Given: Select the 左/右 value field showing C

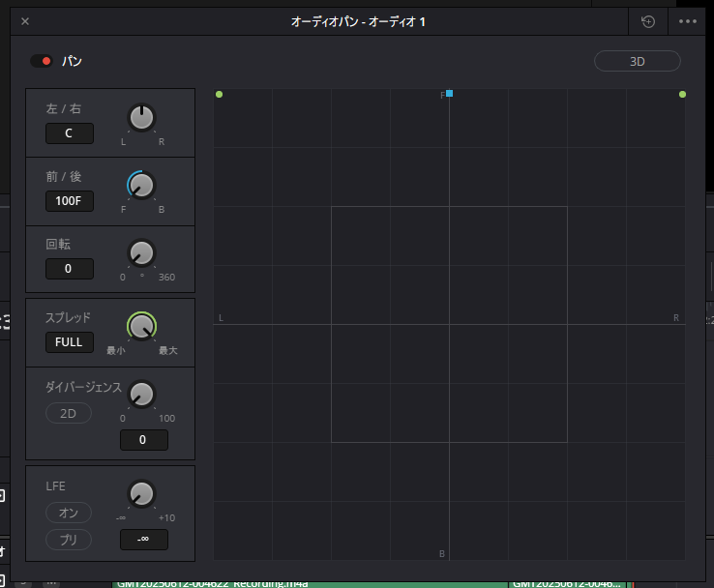Looking at the screenshot, I should (69, 133).
